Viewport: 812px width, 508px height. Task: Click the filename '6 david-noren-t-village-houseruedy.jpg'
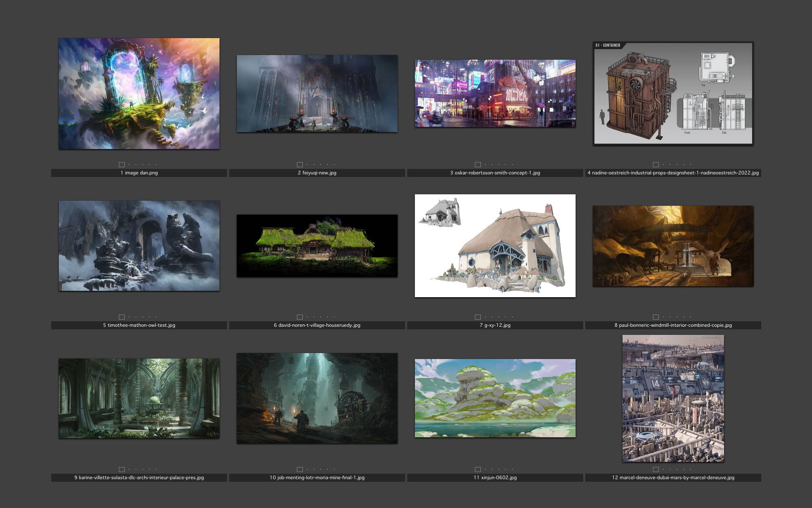pos(317,325)
